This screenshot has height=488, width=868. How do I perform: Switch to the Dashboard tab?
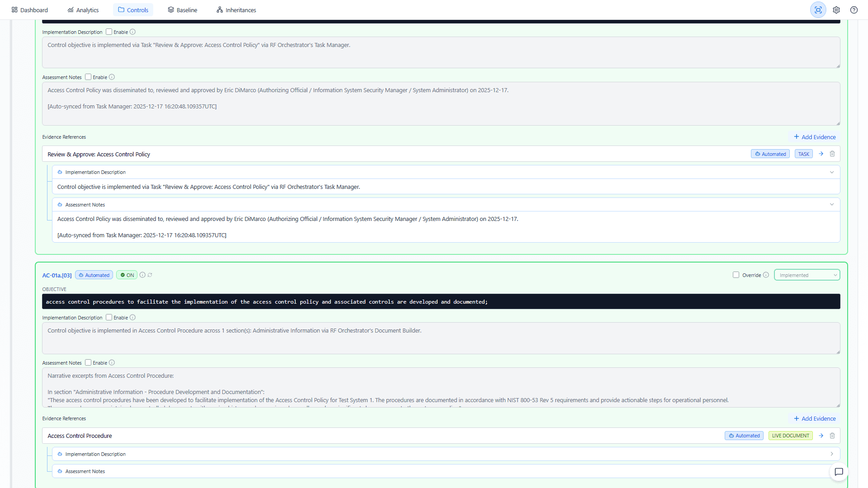(x=29, y=9)
